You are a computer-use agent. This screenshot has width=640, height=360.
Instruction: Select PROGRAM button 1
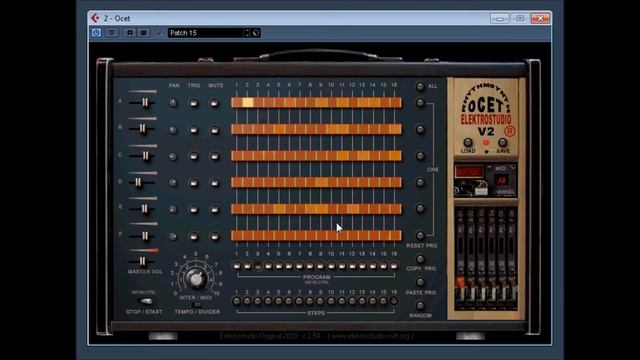pos(237,266)
